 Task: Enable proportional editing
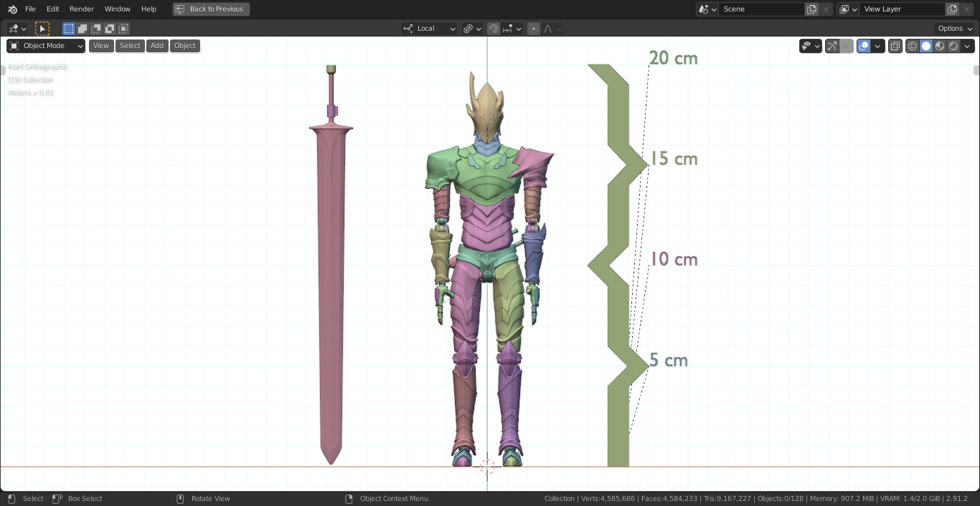534,29
